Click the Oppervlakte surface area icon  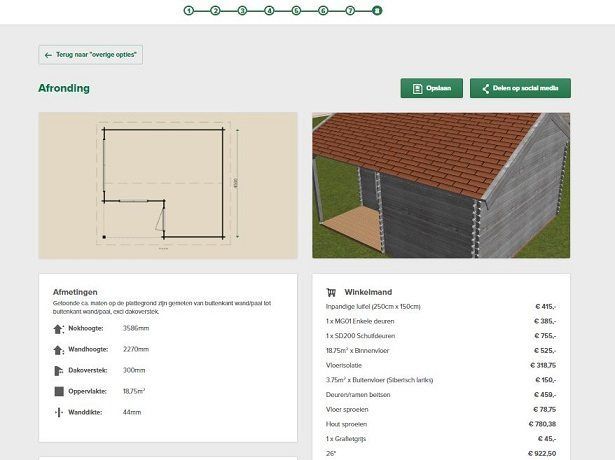tap(58, 391)
